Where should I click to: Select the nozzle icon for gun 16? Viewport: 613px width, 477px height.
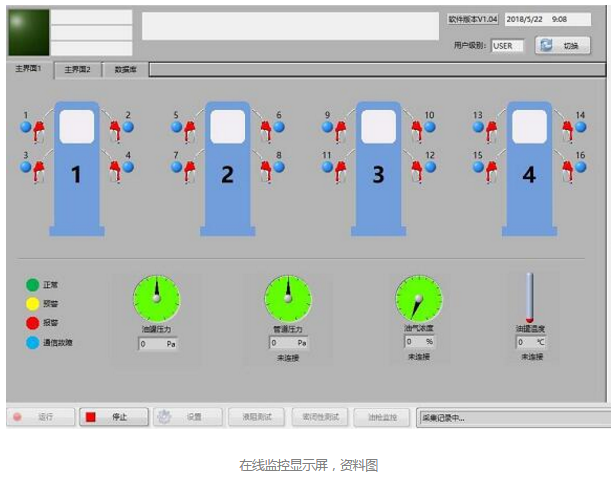(x=566, y=168)
